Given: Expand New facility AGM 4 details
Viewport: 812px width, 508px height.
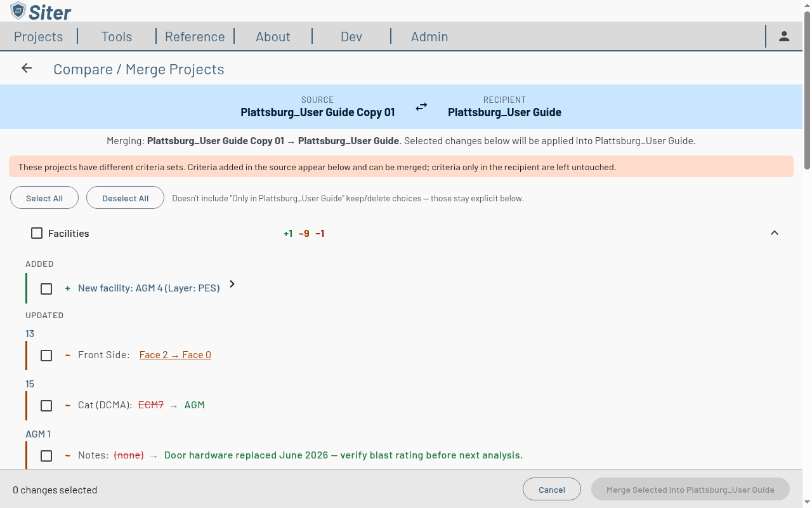Looking at the screenshot, I should click(232, 284).
